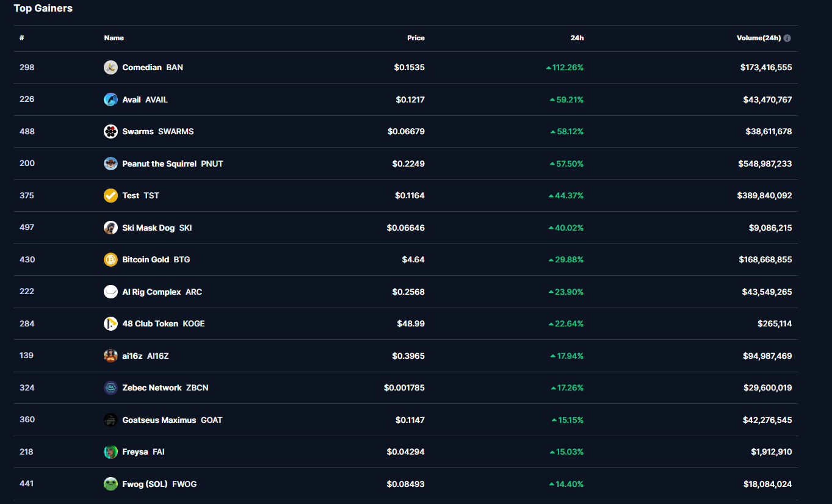This screenshot has height=504, width=832.
Task: Click the Test TST checkmark icon
Action: (x=110, y=196)
